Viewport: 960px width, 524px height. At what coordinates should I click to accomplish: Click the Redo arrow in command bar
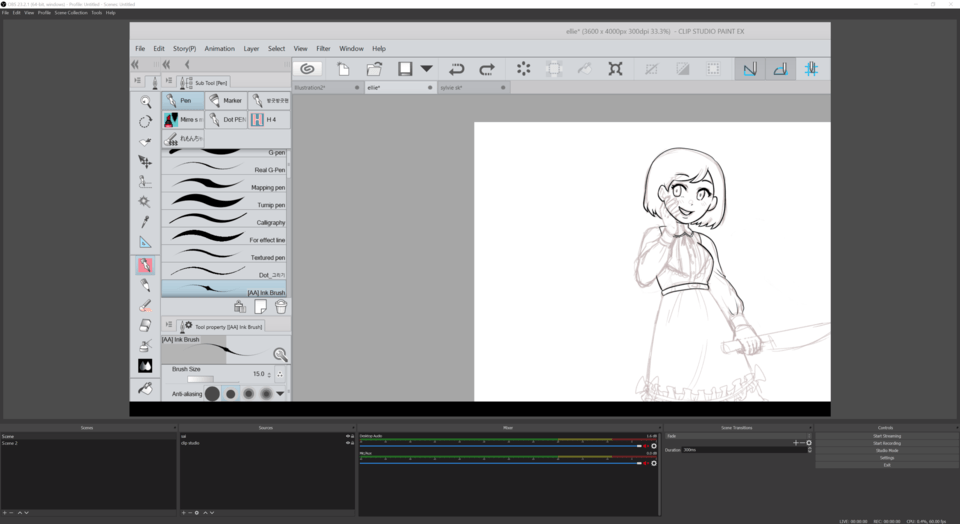487,69
